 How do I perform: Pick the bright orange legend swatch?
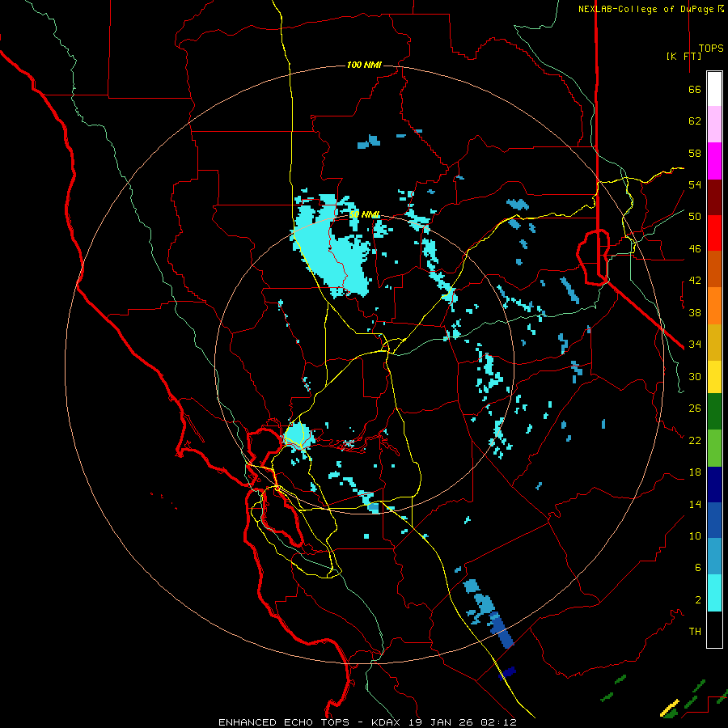714,306
